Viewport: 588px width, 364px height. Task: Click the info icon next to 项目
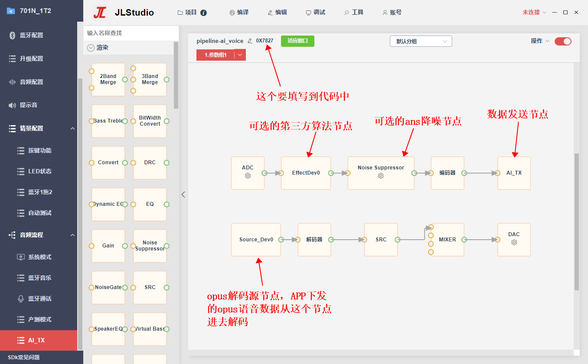tap(204, 13)
